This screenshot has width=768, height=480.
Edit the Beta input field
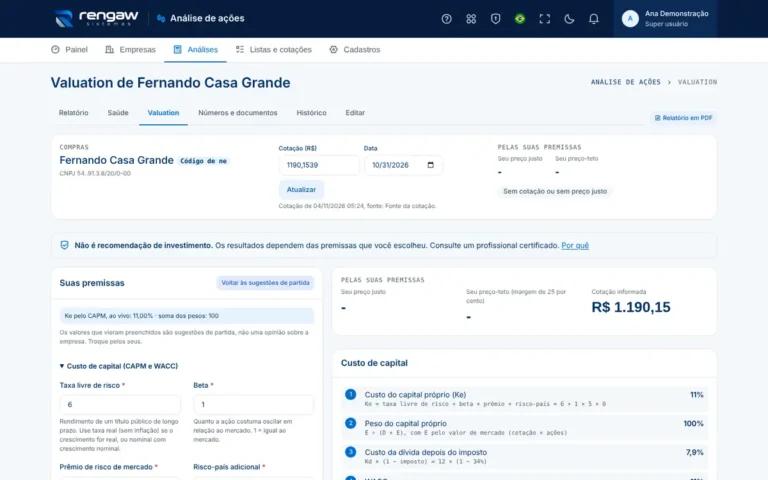pos(253,405)
